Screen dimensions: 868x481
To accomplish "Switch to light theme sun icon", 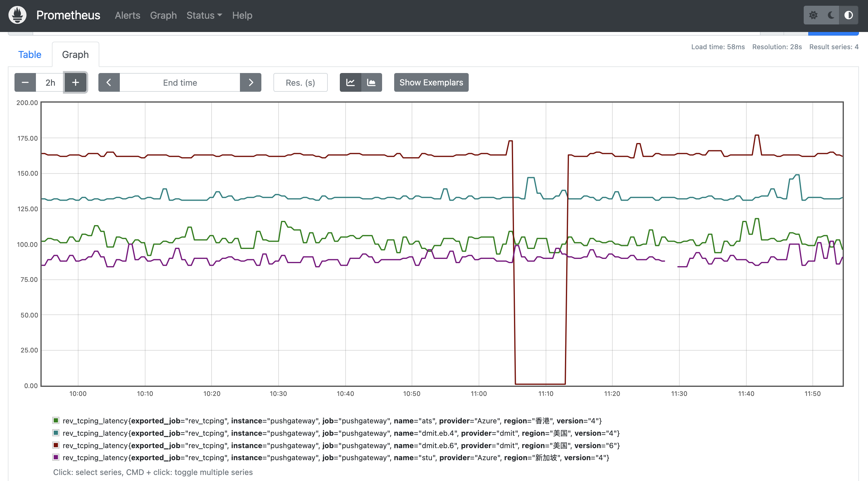I will (813, 15).
